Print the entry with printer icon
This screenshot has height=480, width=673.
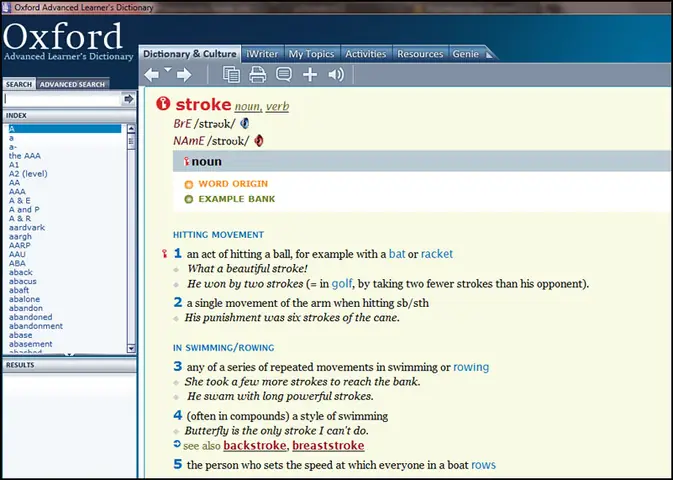(258, 74)
